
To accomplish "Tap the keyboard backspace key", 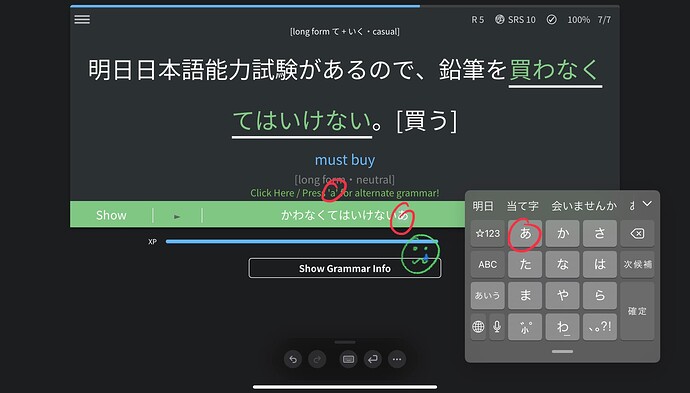I will [637, 233].
